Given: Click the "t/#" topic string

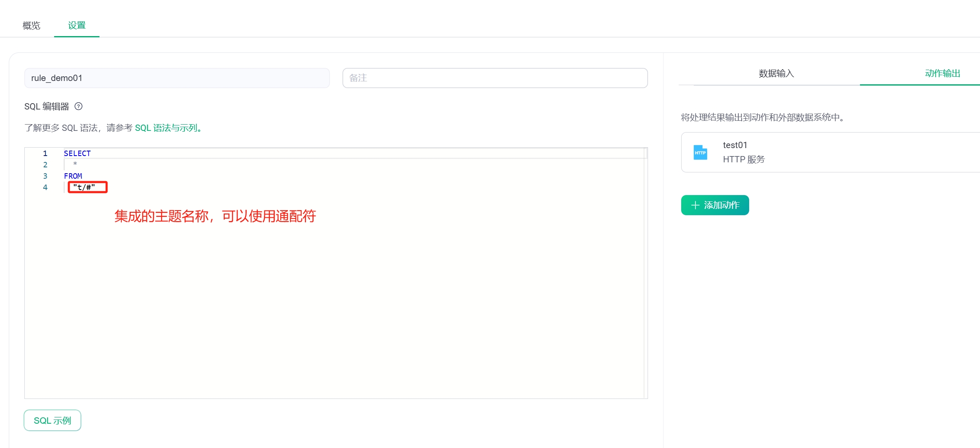Looking at the screenshot, I should point(84,188).
